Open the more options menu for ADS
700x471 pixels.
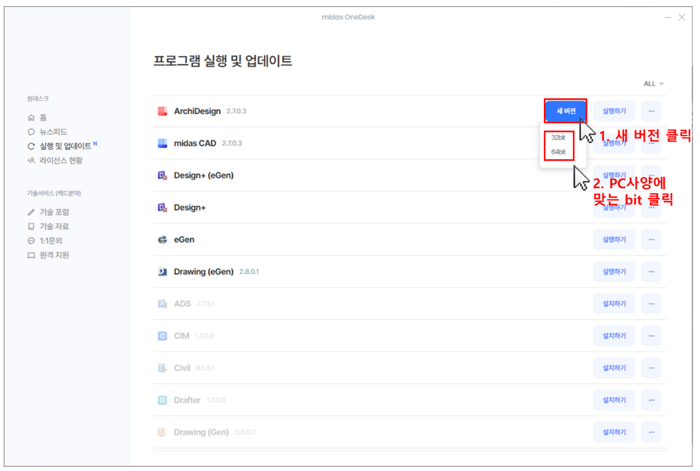pos(651,304)
